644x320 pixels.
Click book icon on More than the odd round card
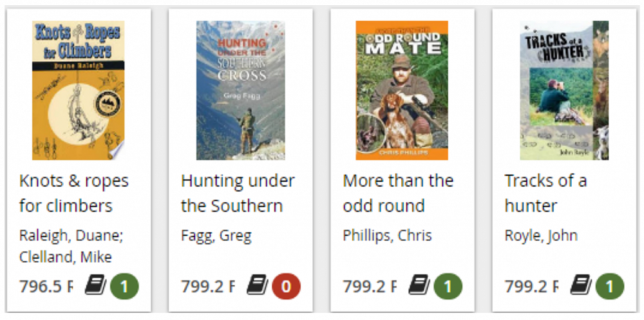419,285
